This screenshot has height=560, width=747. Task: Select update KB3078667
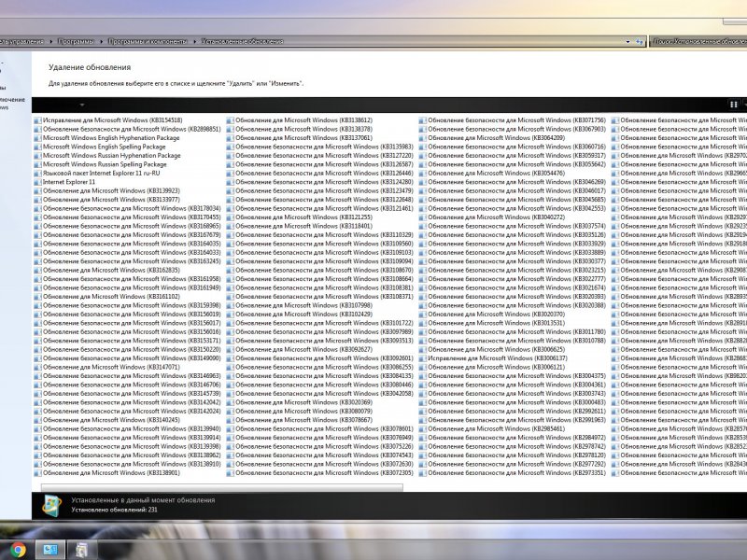coord(300,420)
